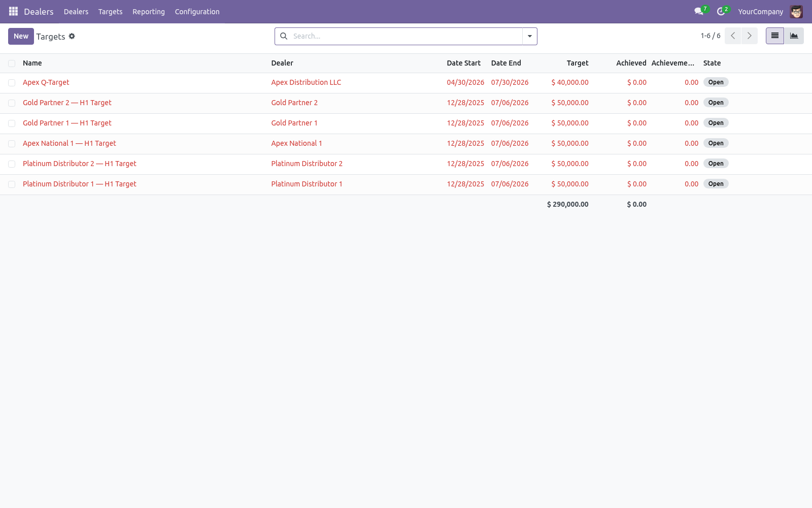Sort by the Name column header

click(32, 63)
